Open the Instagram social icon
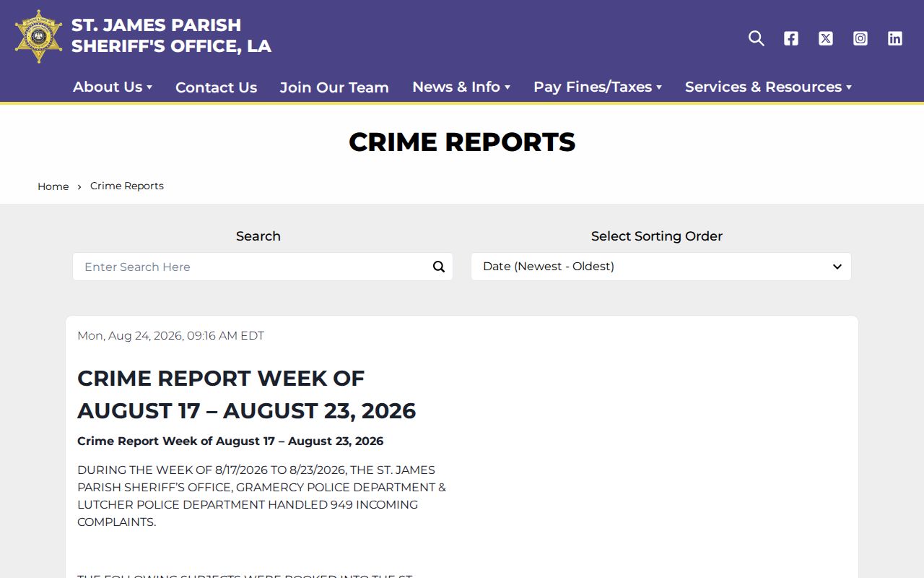Viewport: 924px width, 578px height. (860, 38)
